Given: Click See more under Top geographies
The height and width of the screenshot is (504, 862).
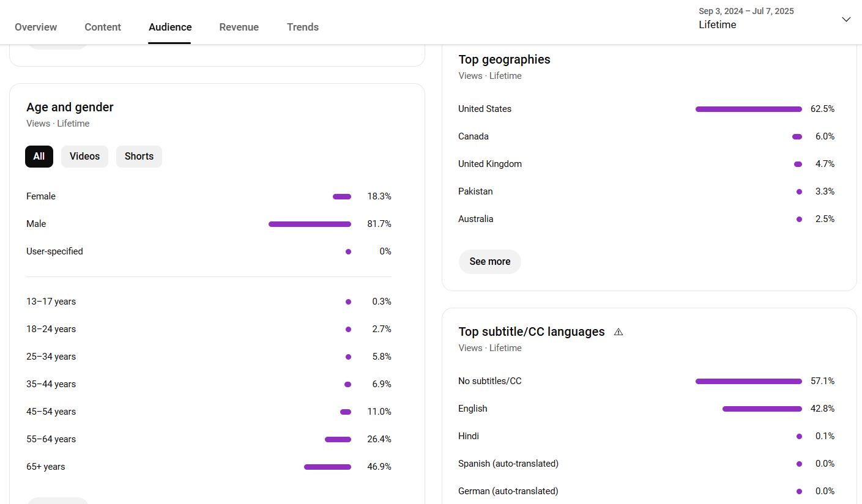Looking at the screenshot, I should (x=490, y=262).
